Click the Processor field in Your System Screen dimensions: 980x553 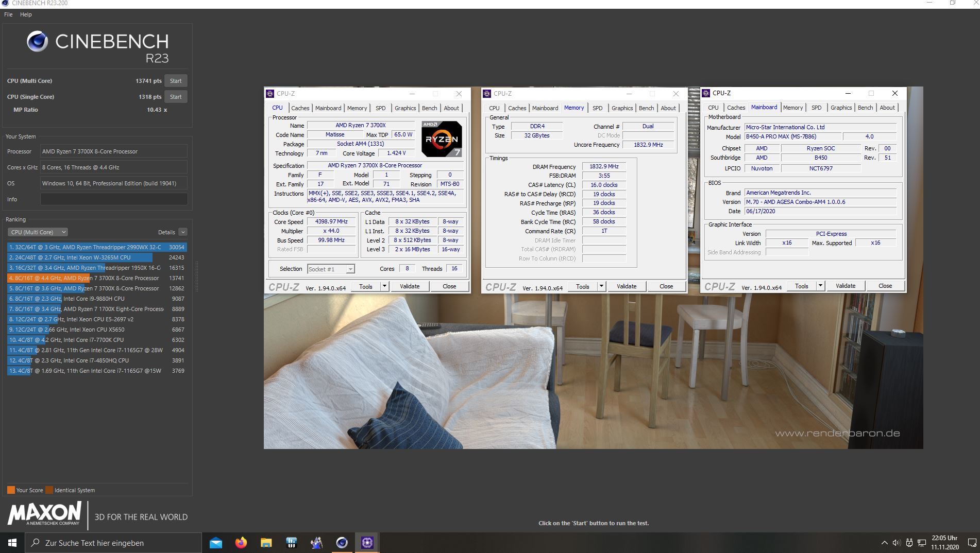[114, 151]
